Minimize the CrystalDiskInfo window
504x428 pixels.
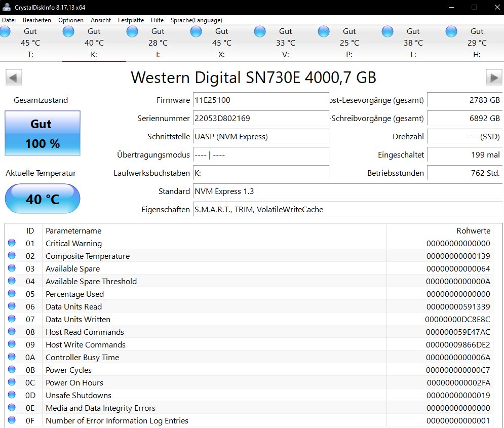[451, 7]
